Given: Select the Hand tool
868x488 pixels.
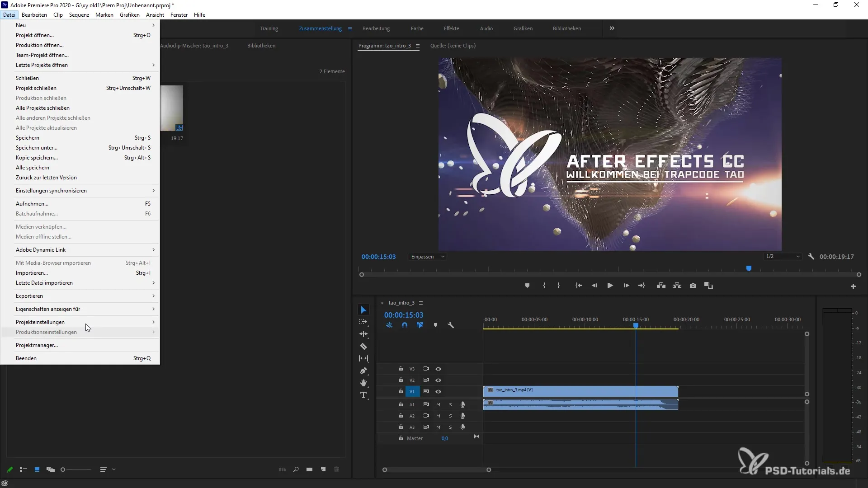Looking at the screenshot, I should click(363, 383).
